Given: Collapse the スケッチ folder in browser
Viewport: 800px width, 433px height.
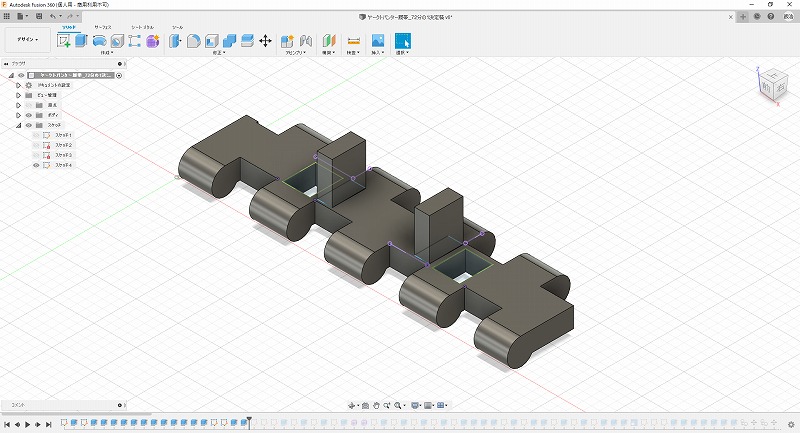Looking at the screenshot, I should 18,125.
